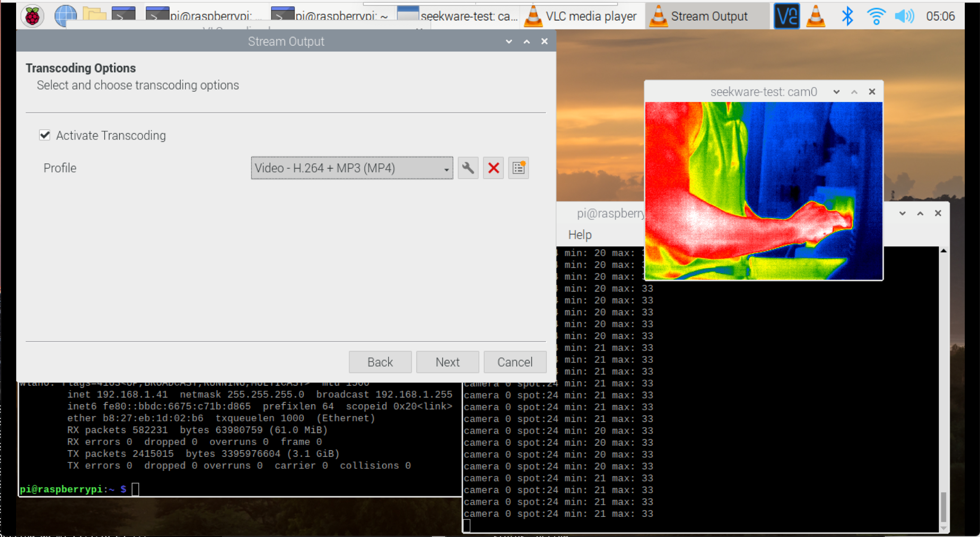
Task: Maximize the pi@raspberry terminal window
Action: (x=920, y=213)
